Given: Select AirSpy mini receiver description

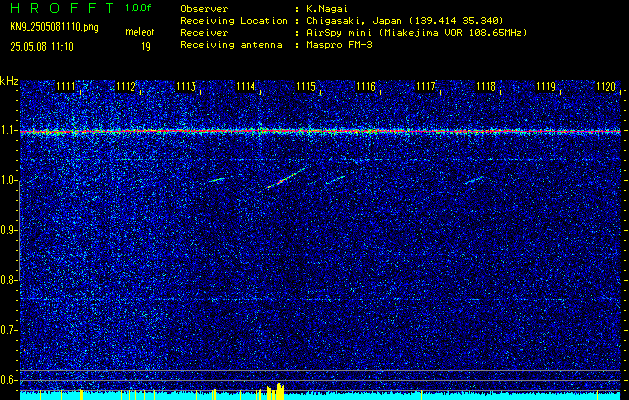Looking at the screenshot, I should pyautogui.click(x=417, y=33).
